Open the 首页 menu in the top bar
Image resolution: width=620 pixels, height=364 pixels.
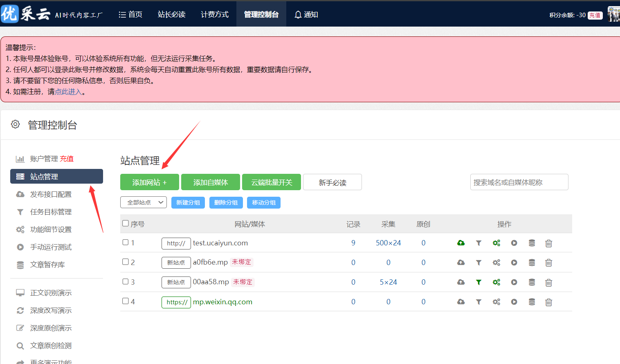tap(130, 15)
